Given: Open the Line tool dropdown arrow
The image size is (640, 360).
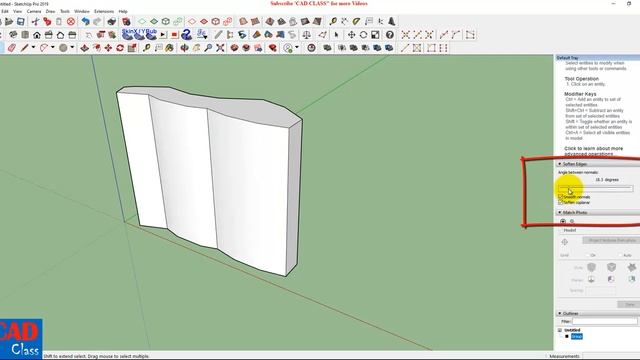Looking at the screenshot, I should (x=33, y=48).
